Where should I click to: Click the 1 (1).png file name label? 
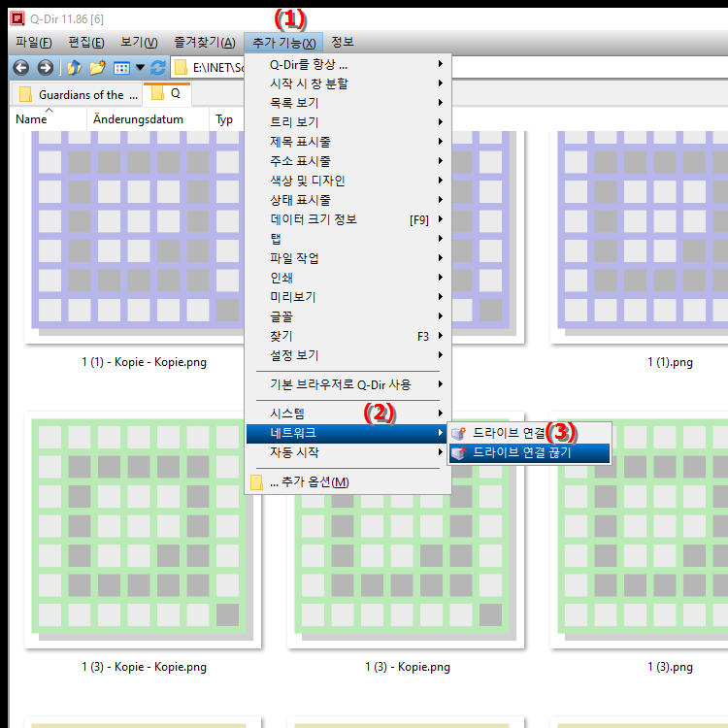pos(670,363)
